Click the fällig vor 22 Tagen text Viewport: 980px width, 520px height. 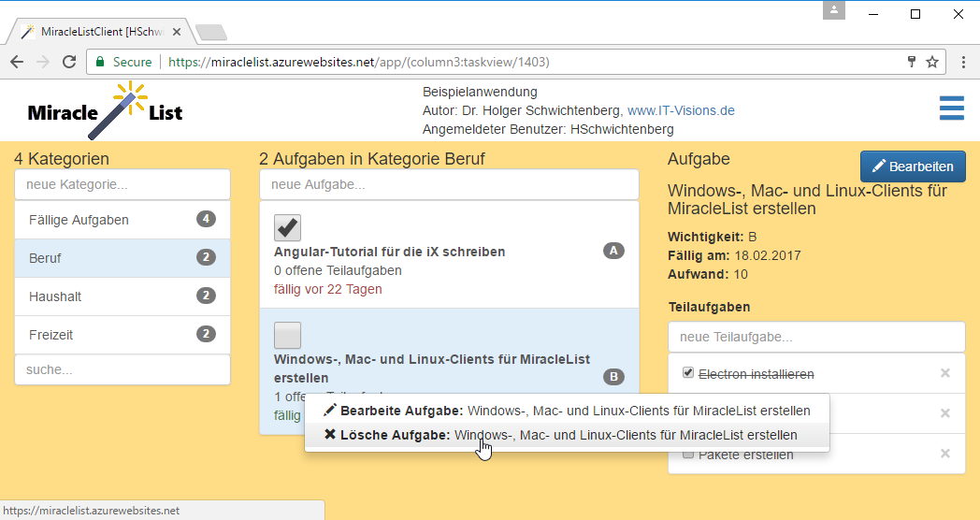pos(327,289)
